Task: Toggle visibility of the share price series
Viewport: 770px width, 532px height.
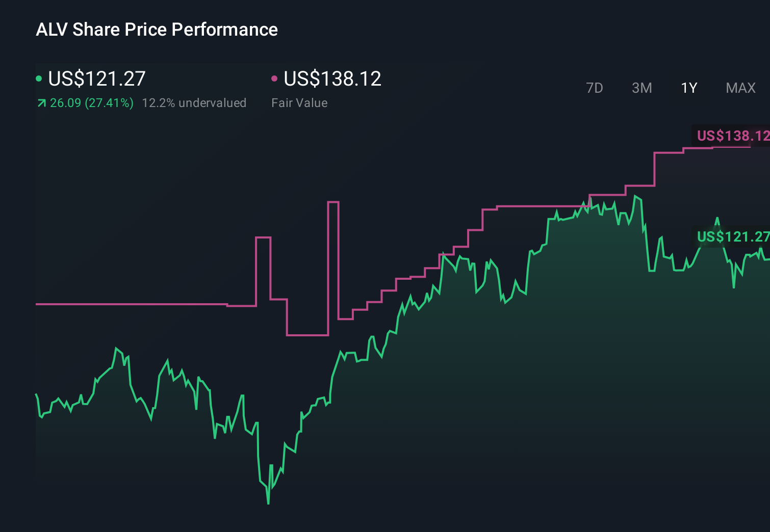Action: 96,78
